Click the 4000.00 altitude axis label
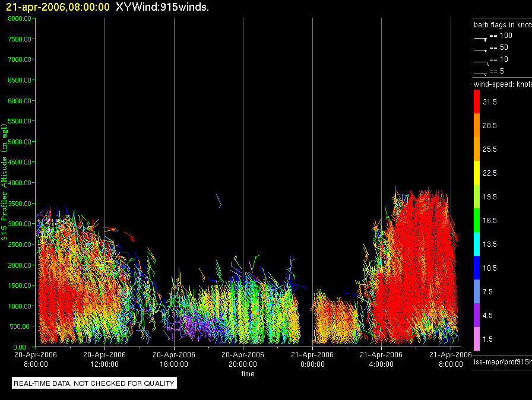Viewport: 532px width, 400px height. pos(20,183)
